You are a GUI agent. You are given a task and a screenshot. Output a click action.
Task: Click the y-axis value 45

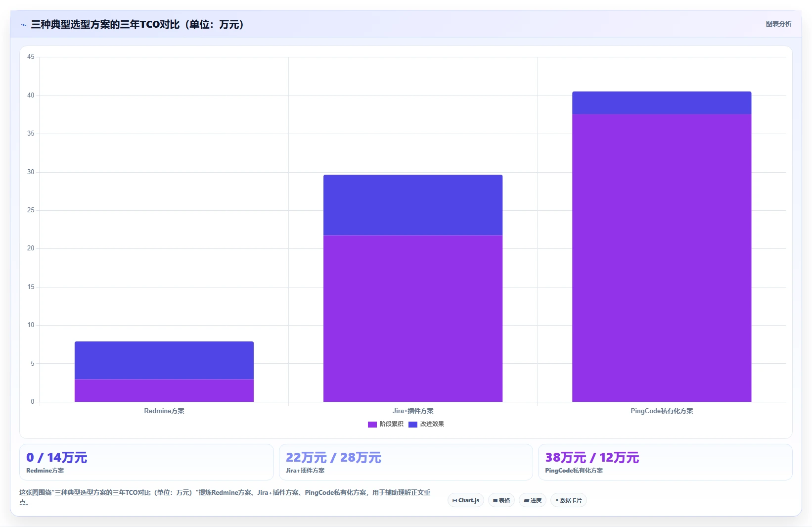click(31, 57)
